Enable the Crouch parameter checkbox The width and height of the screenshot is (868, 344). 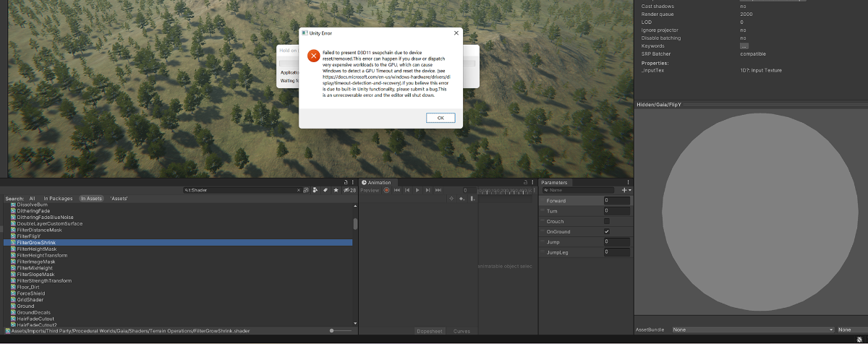(607, 221)
